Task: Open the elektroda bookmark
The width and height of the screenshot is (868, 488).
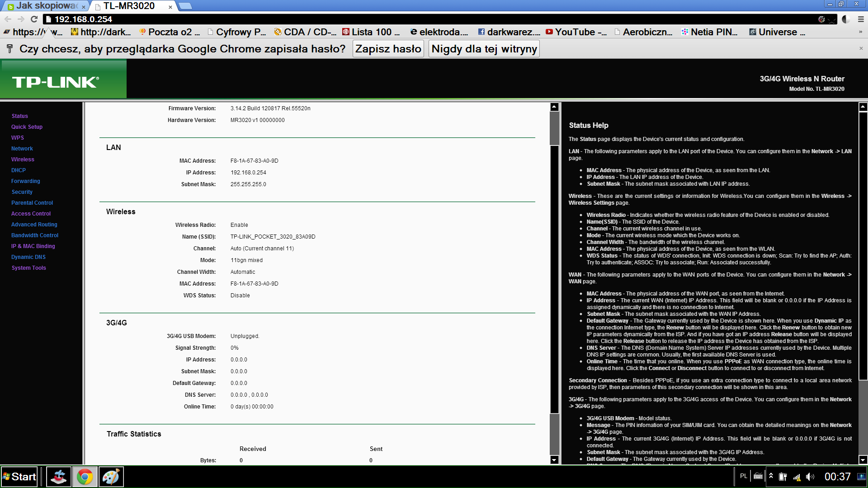Action: click(x=439, y=32)
